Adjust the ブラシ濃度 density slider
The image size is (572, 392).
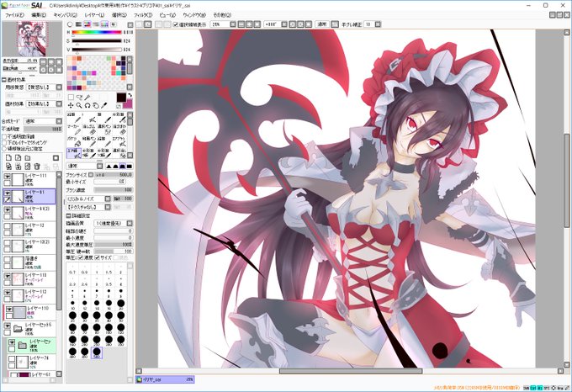coord(113,190)
